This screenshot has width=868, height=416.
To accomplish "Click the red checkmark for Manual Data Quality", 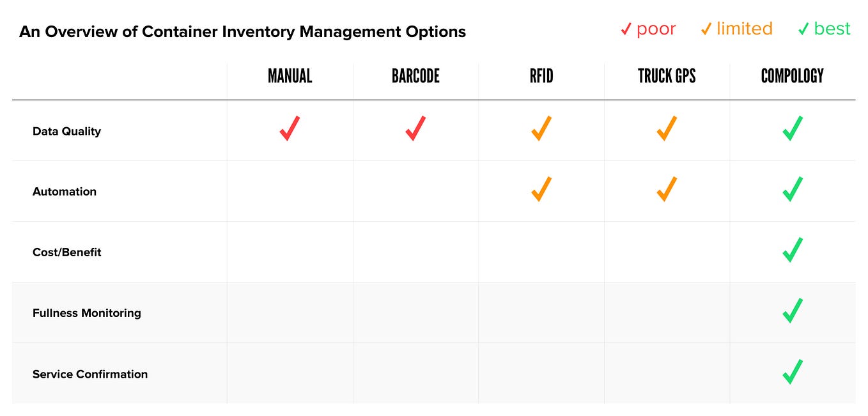I will 290,128.
